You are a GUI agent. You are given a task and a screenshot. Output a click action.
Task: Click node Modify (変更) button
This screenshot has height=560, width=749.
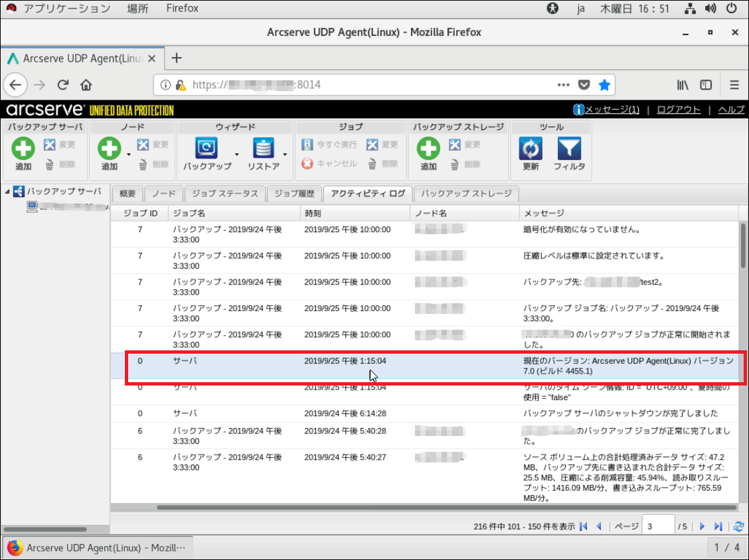pos(152,145)
